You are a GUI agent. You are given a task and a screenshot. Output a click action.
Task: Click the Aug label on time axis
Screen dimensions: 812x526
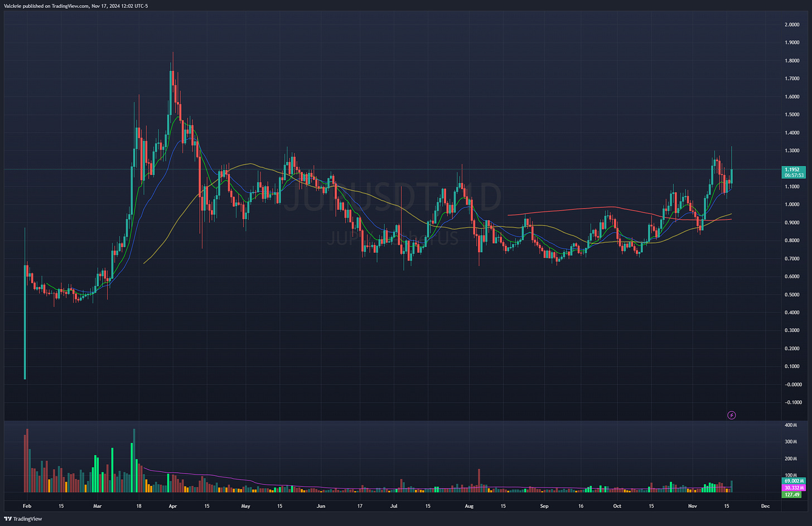point(469,506)
